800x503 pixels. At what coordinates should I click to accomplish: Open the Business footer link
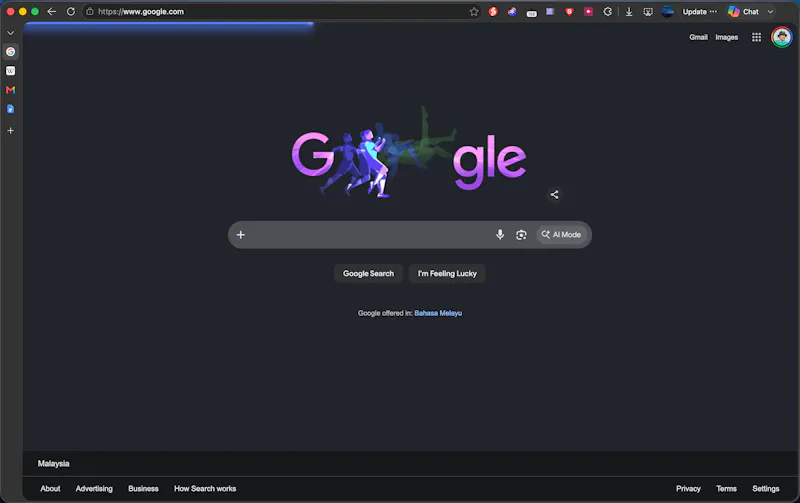143,489
